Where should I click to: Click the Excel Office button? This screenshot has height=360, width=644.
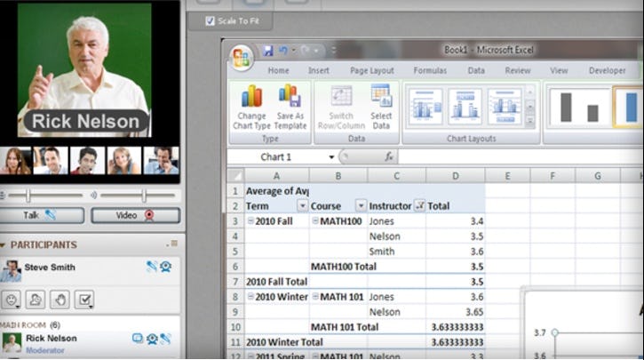click(x=241, y=58)
